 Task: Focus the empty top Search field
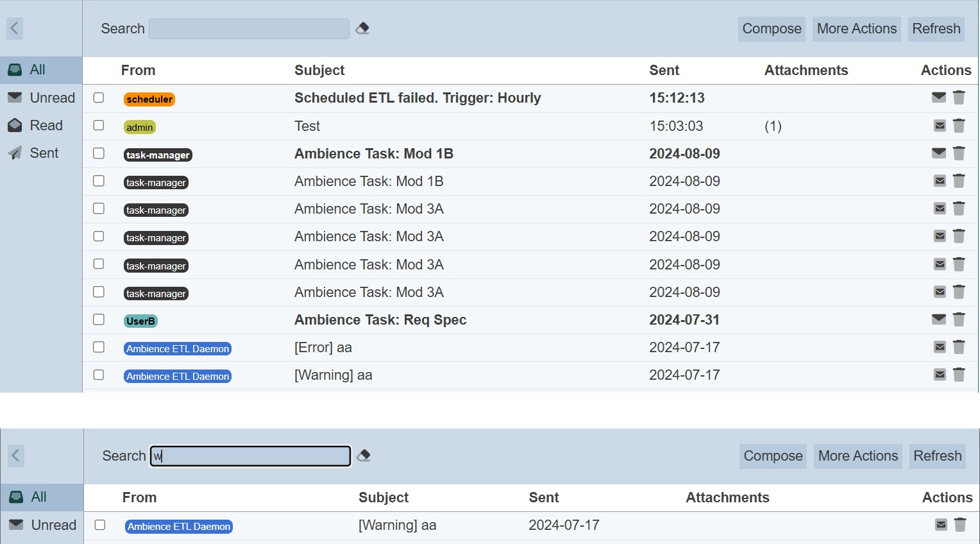249,29
